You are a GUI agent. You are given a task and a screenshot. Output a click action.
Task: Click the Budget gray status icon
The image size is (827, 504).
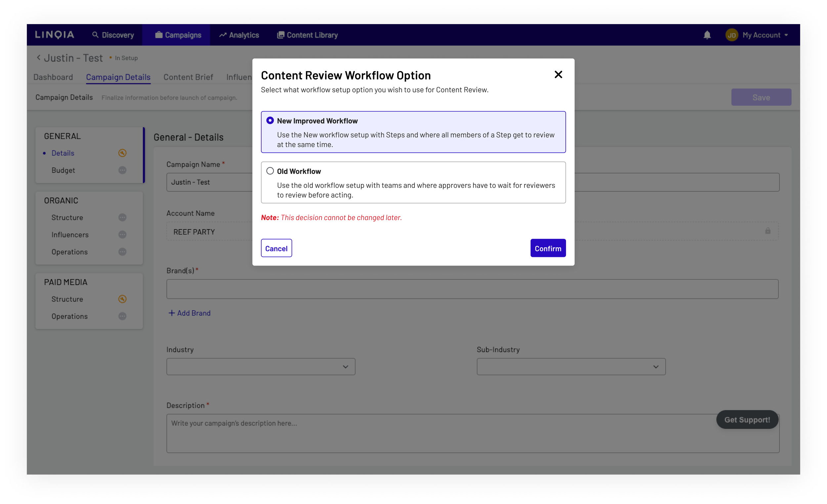122,170
